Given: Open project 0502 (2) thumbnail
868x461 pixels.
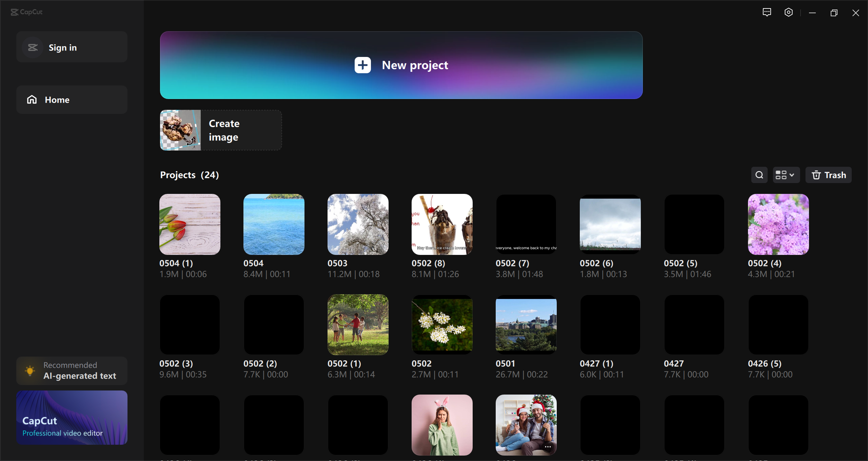Looking at the screenshot, I should coord(274,324).
